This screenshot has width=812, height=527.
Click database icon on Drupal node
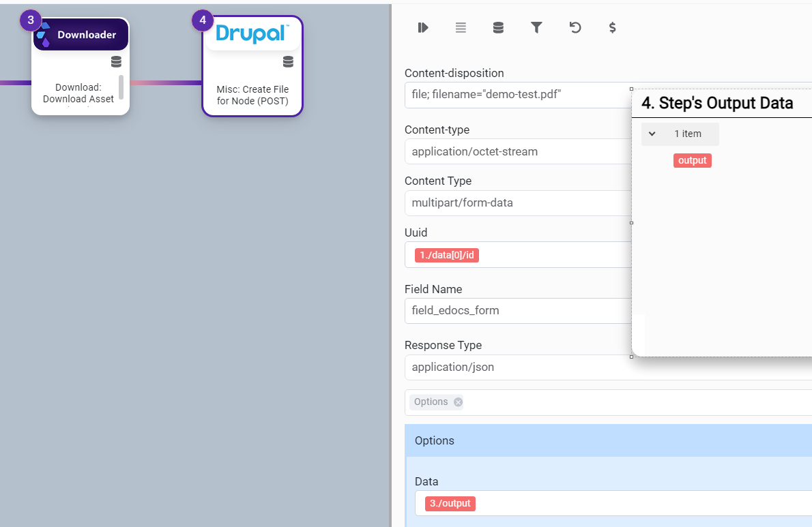coord(288,63)
